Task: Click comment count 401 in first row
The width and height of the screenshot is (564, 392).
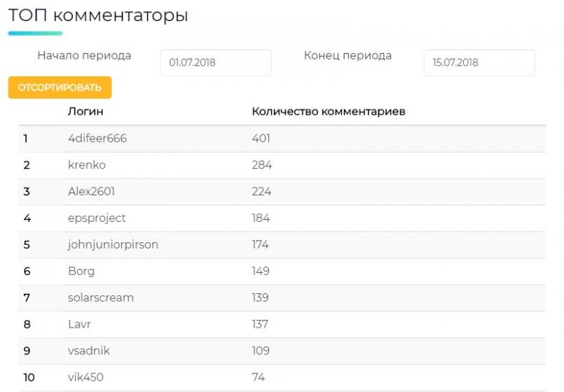Action: pyautogui.click(x=261, y=139)
